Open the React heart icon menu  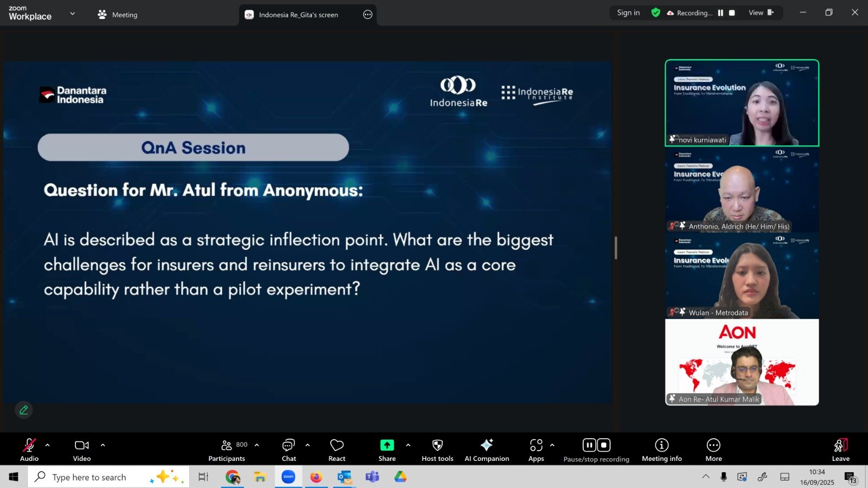pyautogui.click(x=336, y=450)
